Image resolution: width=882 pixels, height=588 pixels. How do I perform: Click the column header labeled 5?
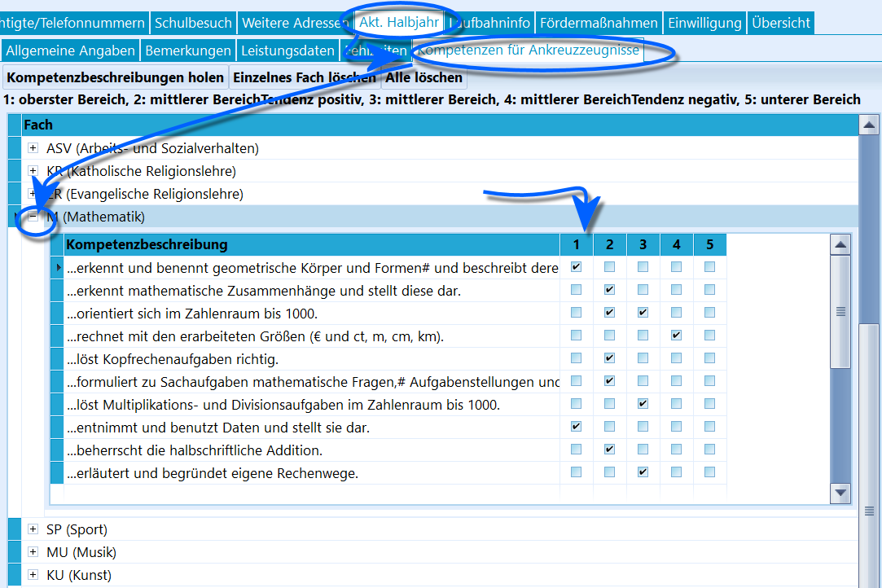(x=710, y=245)
